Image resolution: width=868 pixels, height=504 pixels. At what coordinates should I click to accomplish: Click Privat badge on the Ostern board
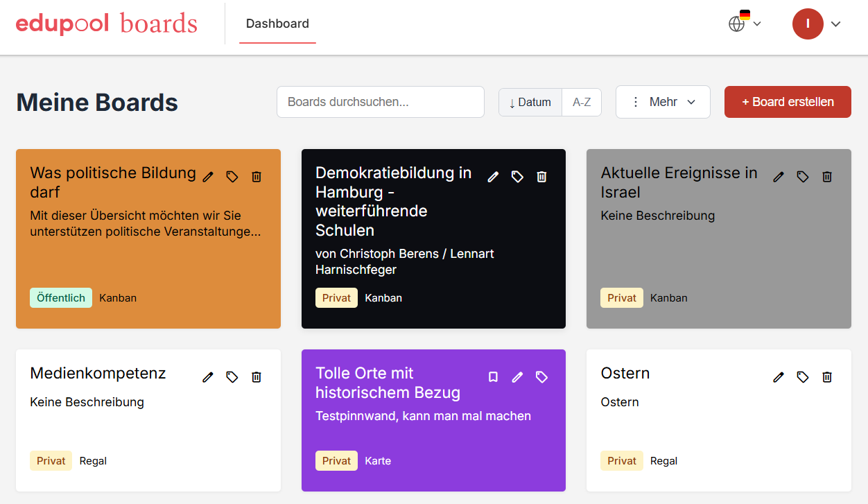tap(622, 461)
